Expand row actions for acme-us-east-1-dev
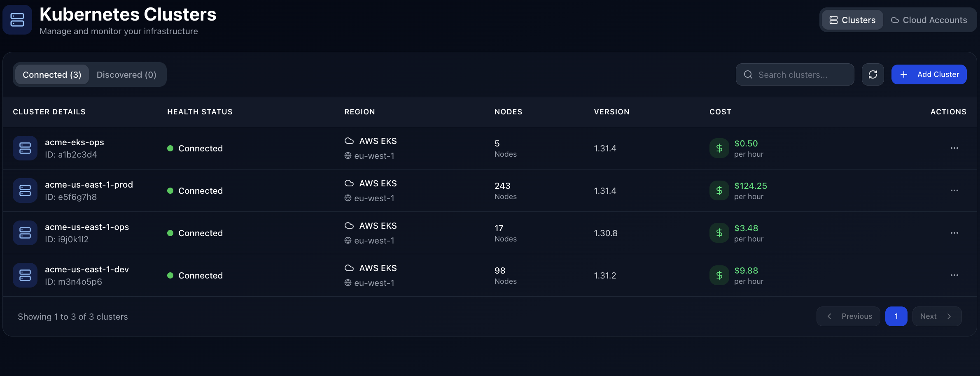Screen dimensions: 980x376 coord(954,275)
